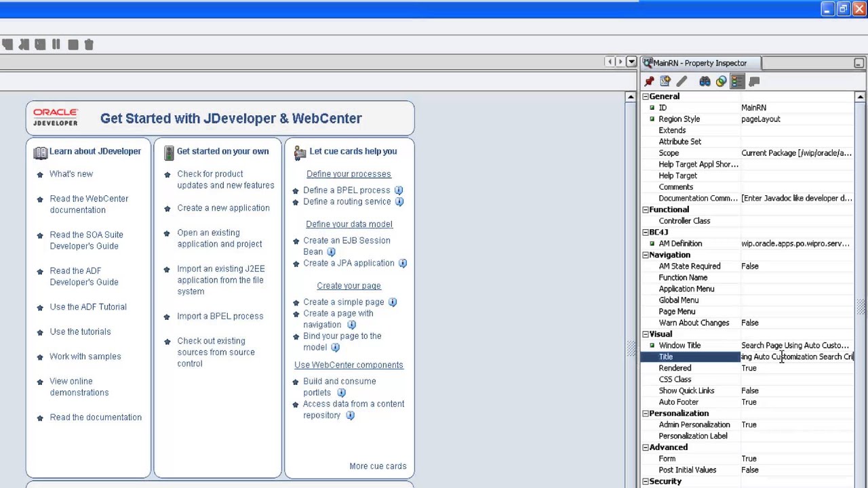Click the Post Initial Values False value
This screenshot has height=488, width=868.
tap(750, 470)
